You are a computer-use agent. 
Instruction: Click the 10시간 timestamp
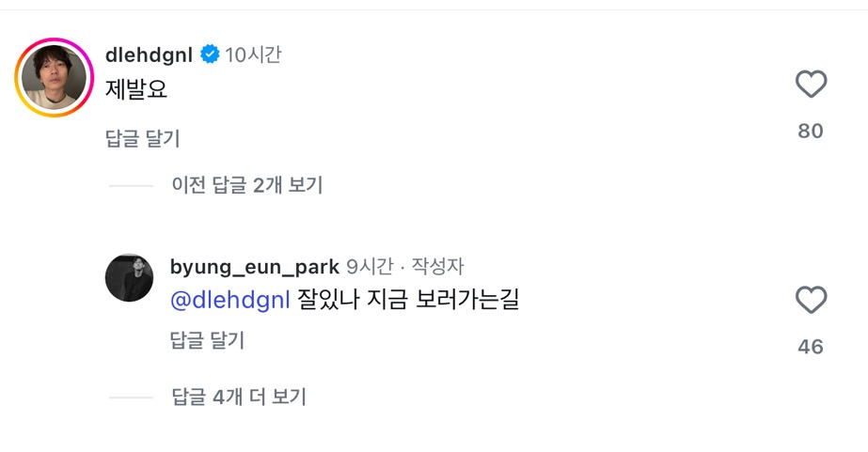253,55
